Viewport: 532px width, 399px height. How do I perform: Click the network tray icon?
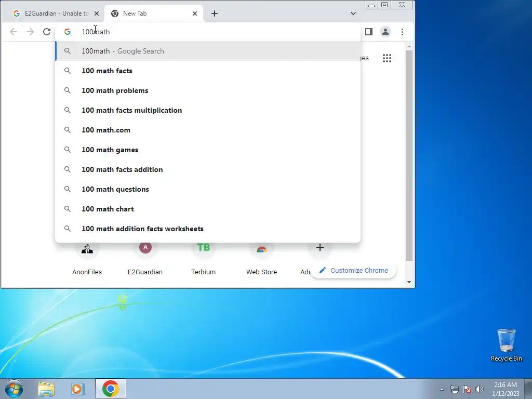[454, 389]
